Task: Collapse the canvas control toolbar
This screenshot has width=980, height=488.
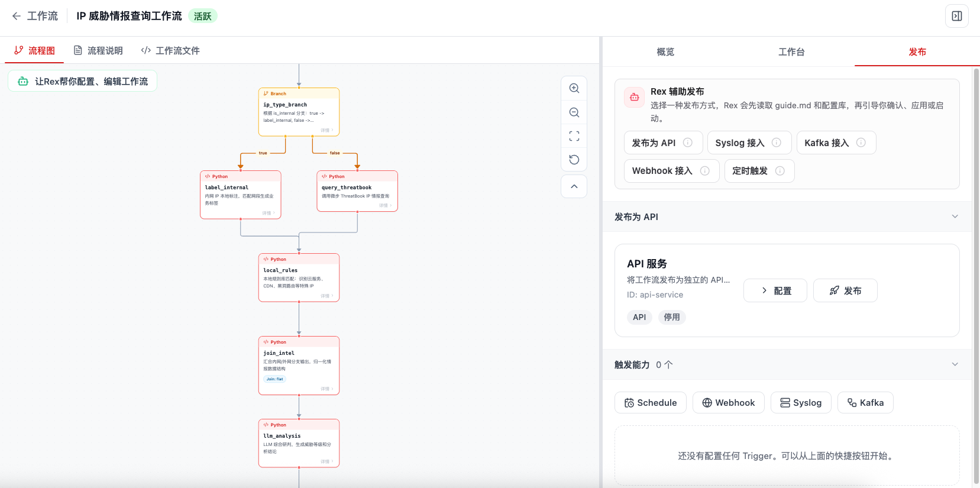Action: (574, 186)
